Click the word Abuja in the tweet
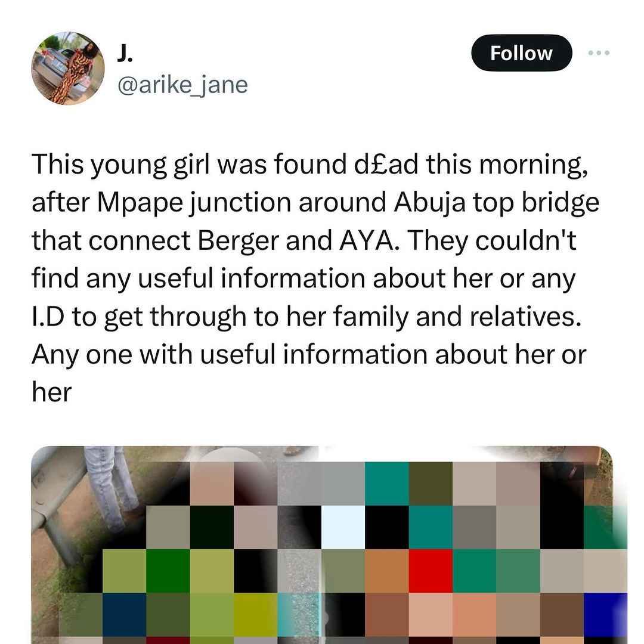 tap(429, 203)
